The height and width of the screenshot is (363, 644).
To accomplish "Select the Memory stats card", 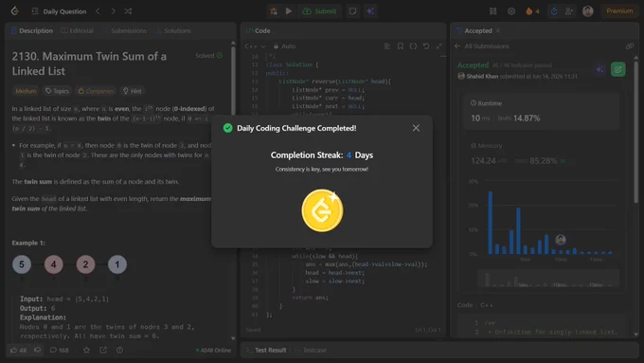I will pyautogui.click(x=542, y=154).
